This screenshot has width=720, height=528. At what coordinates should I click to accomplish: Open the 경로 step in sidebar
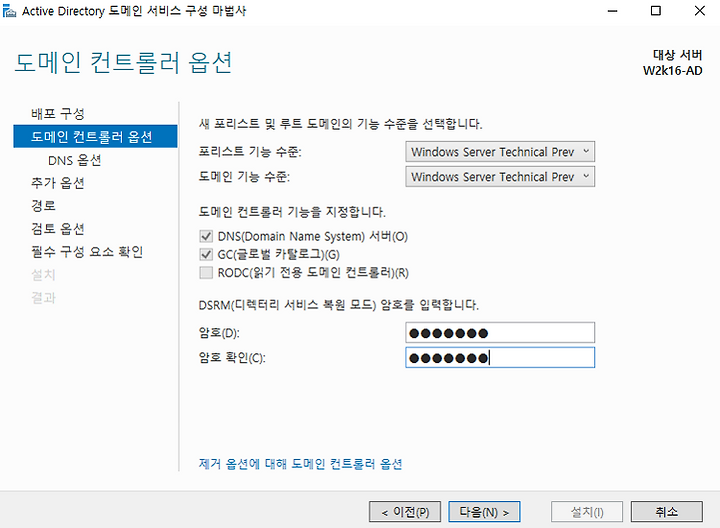tap(44, 206)
